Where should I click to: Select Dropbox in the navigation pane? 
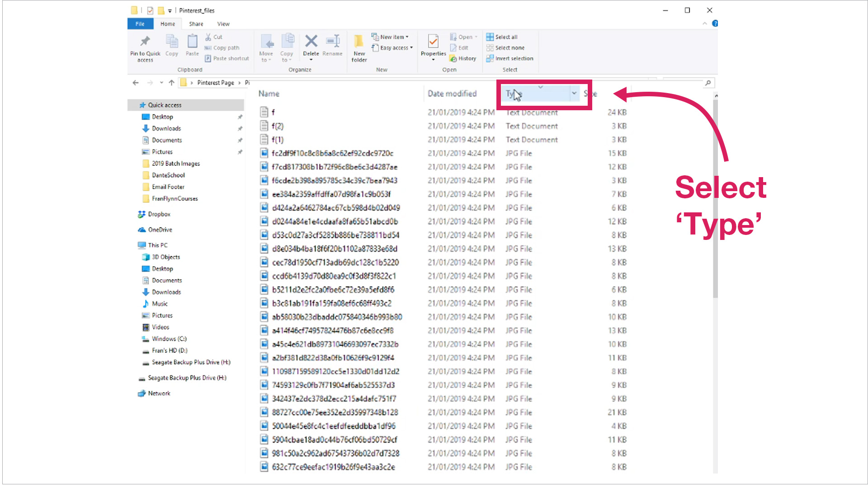coord(159,214)
